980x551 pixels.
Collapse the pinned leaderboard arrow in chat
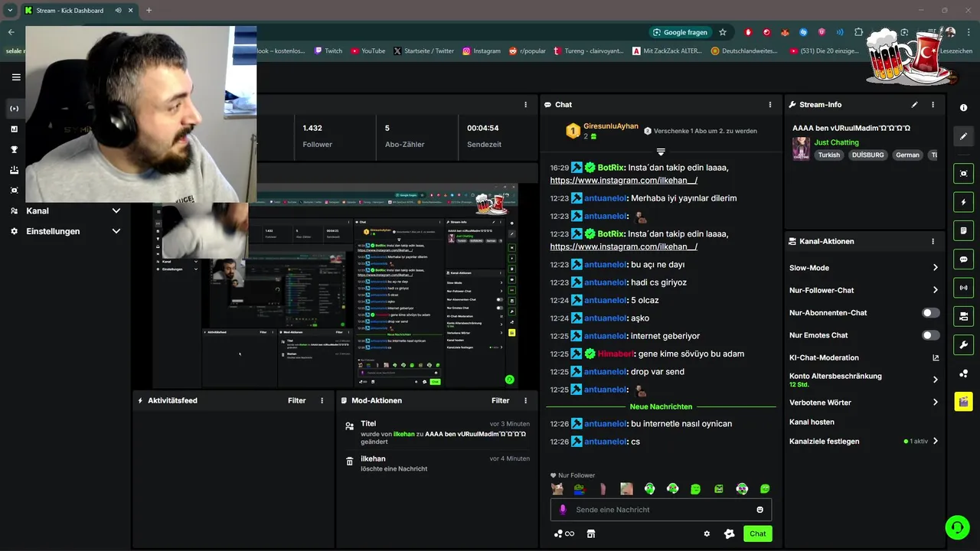661,152
